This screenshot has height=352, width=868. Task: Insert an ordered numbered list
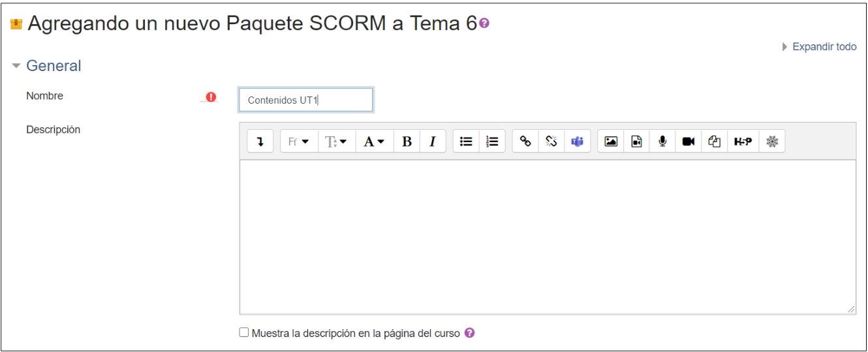click(492, 141)
